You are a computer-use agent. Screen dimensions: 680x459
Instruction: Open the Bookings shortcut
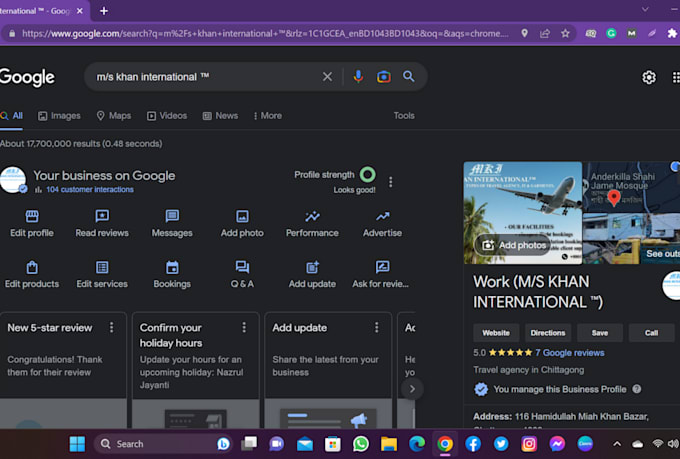172,275
